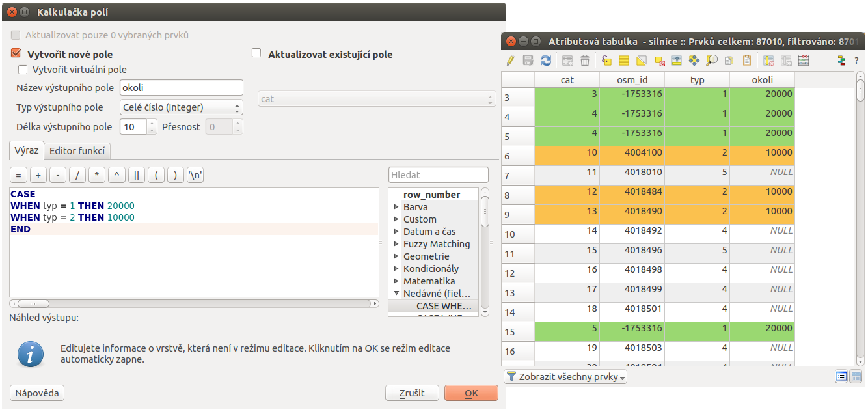Image resolution: width=868 pixels, height=414 pixels.
Task: Toggle 'Vytvořit nové pole' checkbox
Action: point(16,54)
